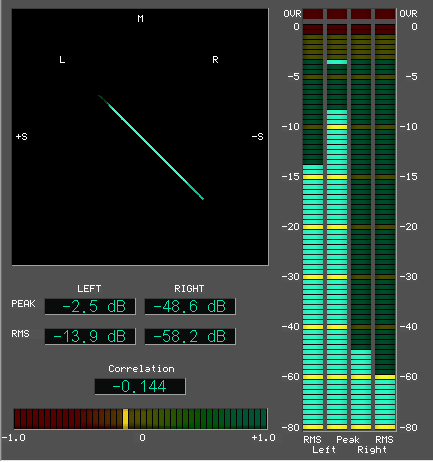
Task: Click the Left Peak meter OVR indicator
Action: click(337, 14)
